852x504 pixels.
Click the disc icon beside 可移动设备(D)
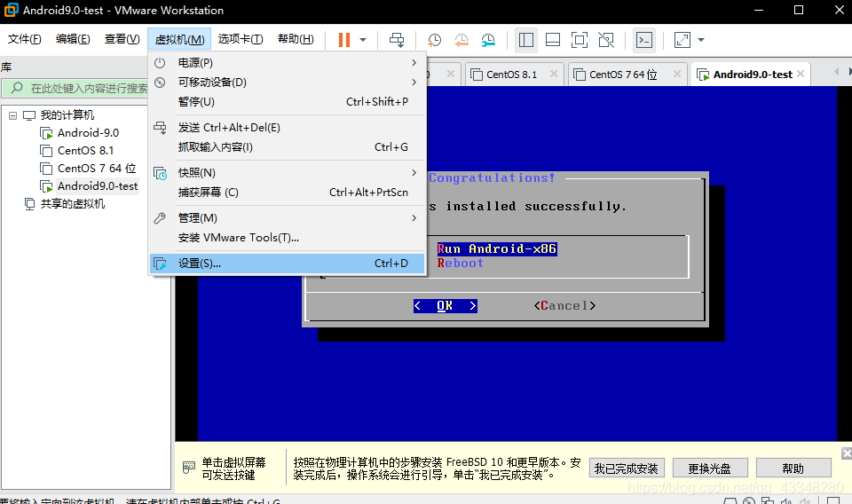(x=160, y=83)
